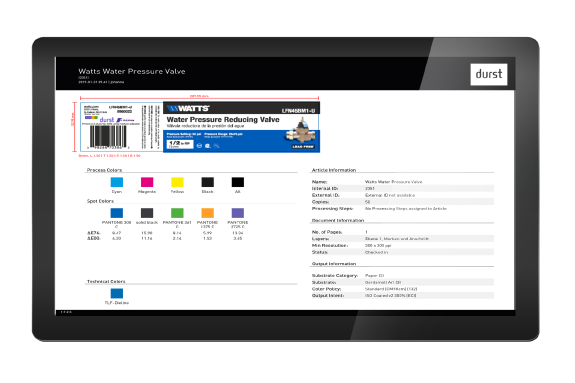Click the valve product image on the label

click(300, 130)
